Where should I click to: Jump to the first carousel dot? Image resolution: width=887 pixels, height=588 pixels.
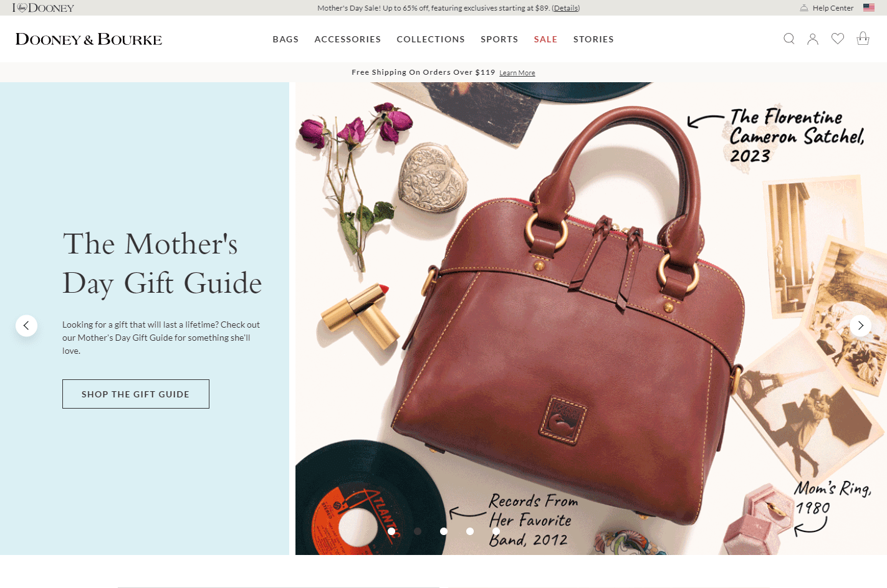391,531
